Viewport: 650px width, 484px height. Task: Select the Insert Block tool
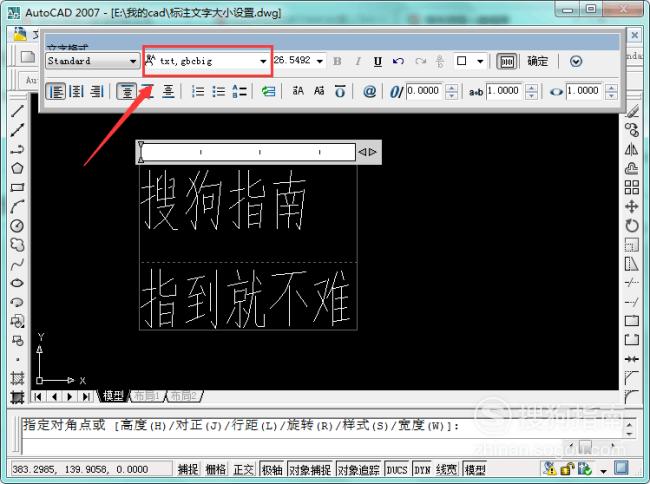[x=17, y=321]
